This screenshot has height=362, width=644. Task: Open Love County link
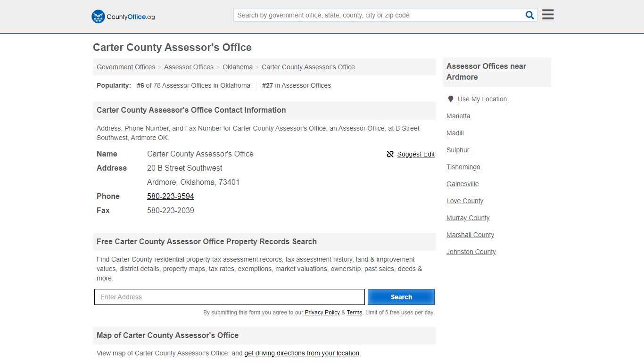tap(465, 201)
